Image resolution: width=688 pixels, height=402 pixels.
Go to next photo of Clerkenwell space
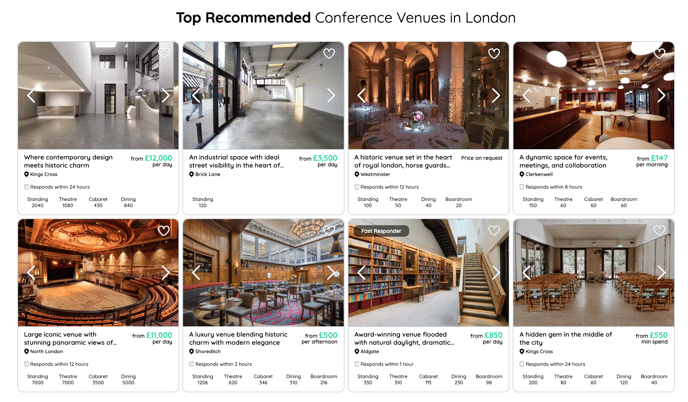point(661,95)
